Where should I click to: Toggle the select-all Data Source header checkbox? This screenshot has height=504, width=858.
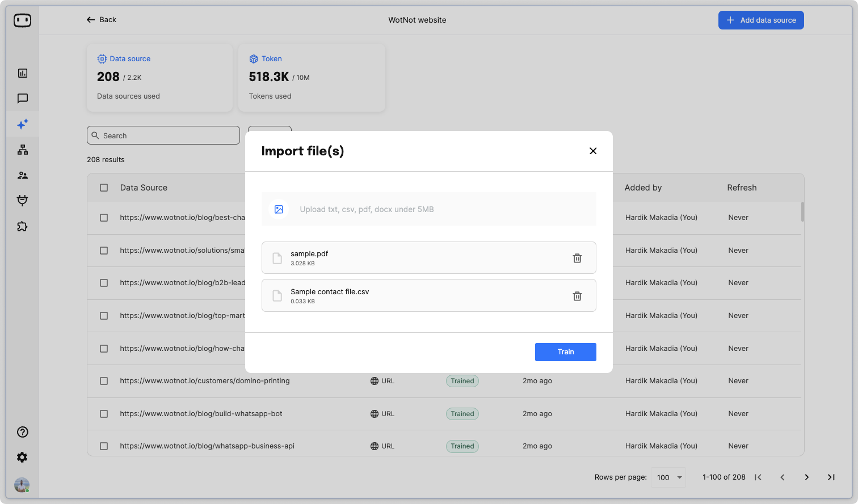[x=104, y=188]
